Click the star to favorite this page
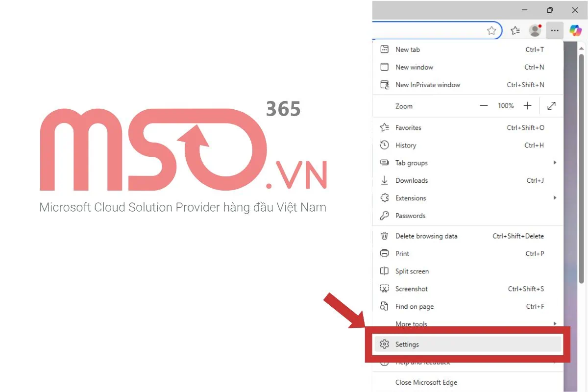 [x=491, y=30]
